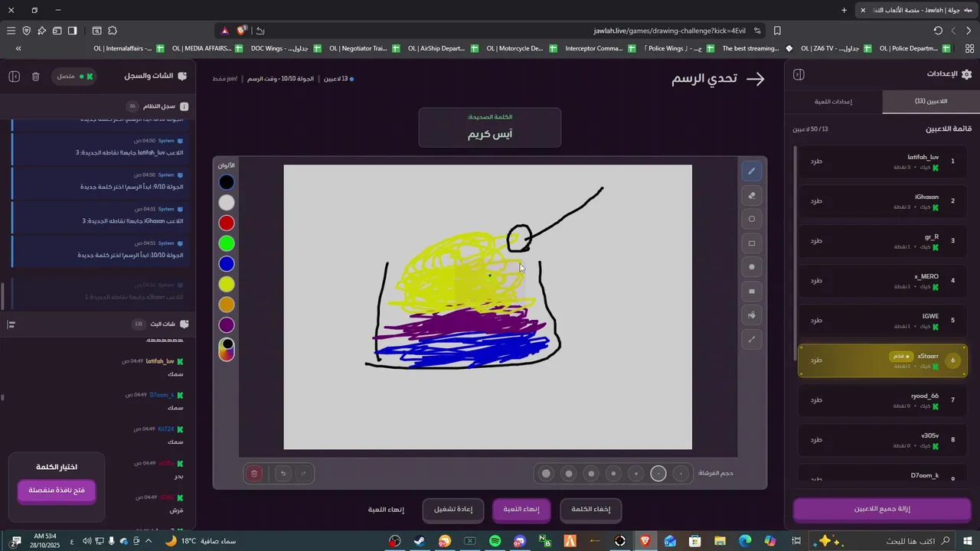Image resolution: width=980 pixels, height=551 pixels.
Task: Open the Brave Rewards triangle icon
Action: pos(224,31)
